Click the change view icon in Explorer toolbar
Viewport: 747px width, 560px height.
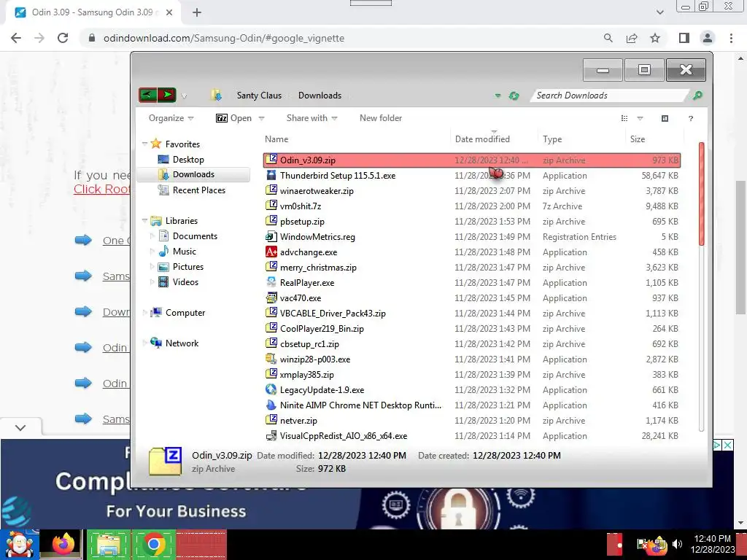pos(624,118)
